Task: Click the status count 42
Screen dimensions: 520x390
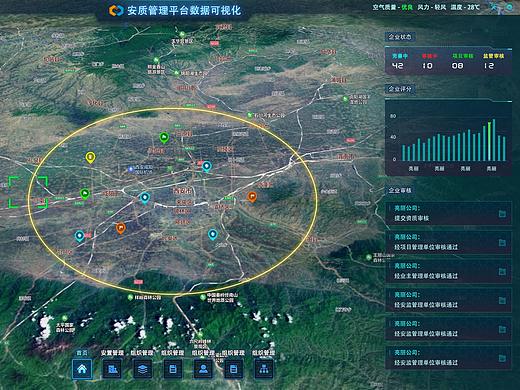Action: (397, 66)
